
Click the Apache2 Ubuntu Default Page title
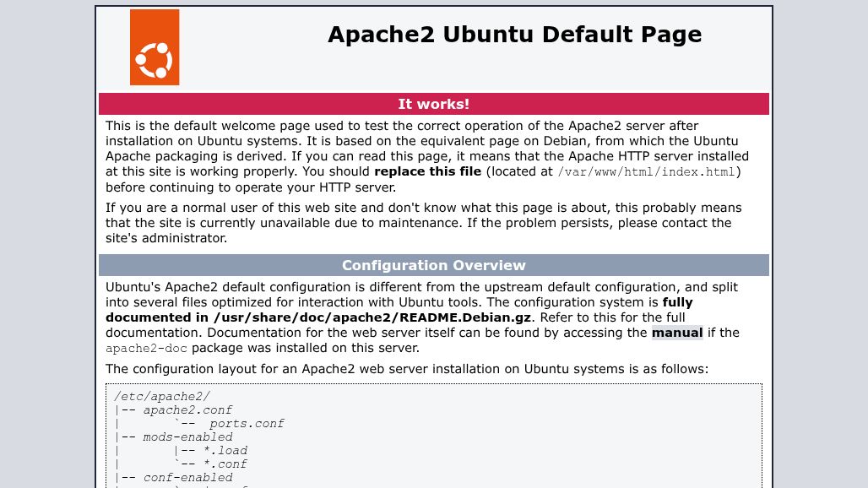pyautogui.click(x=514, y=35)
